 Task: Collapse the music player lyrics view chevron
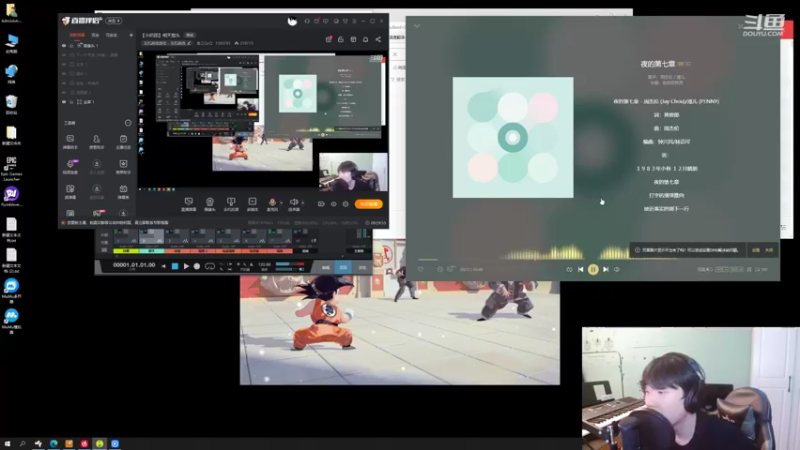tap(417, 26)
